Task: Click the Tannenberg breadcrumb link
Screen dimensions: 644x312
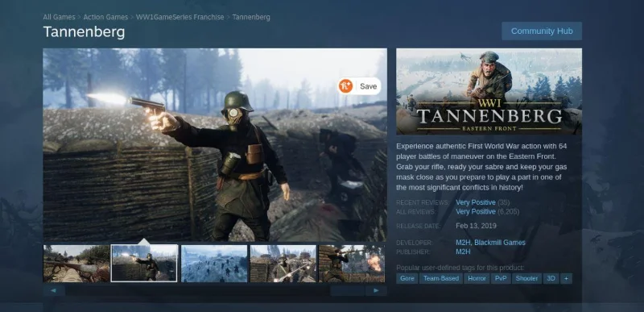Action: (x=251, y=17)
